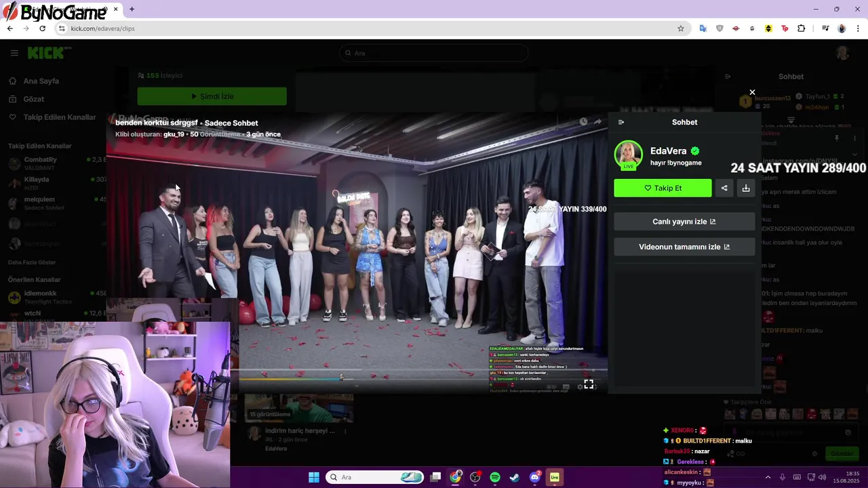Screen dimensions: 868x488
Task: Click the Kick search field Ara
Action: [x=434, y=53]
